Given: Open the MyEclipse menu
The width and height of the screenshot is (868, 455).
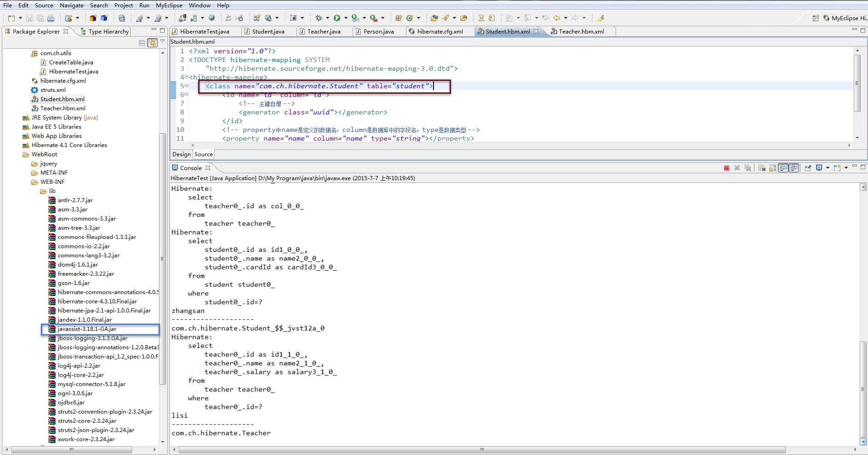Looking at the screenshot, I should tap(169, 5).
